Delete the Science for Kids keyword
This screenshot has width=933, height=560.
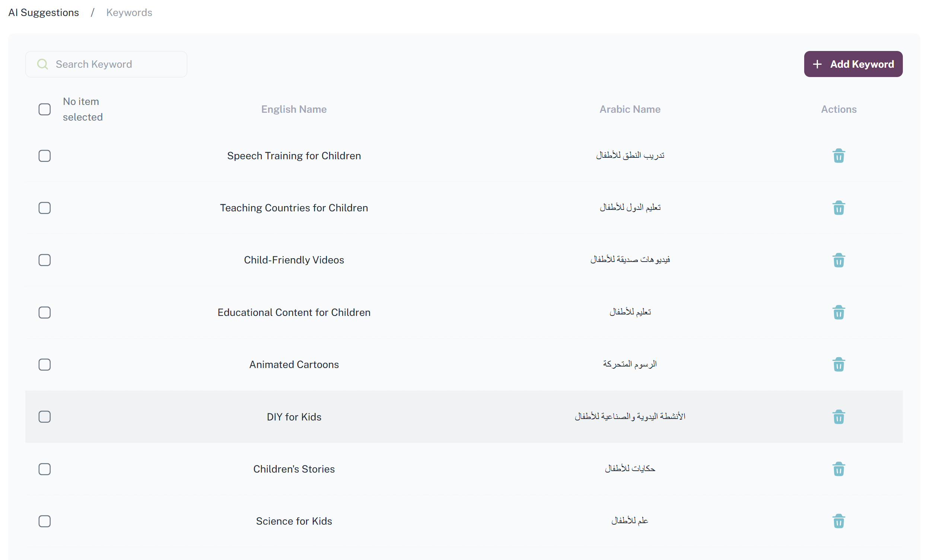click(838, 521)
